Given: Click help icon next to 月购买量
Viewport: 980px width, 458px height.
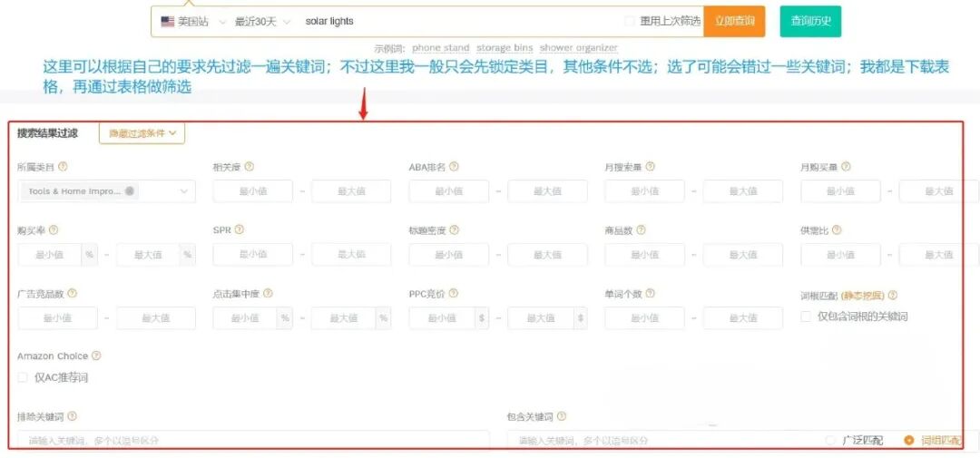Looking at the screenshot, I should (x=846, y=167).
